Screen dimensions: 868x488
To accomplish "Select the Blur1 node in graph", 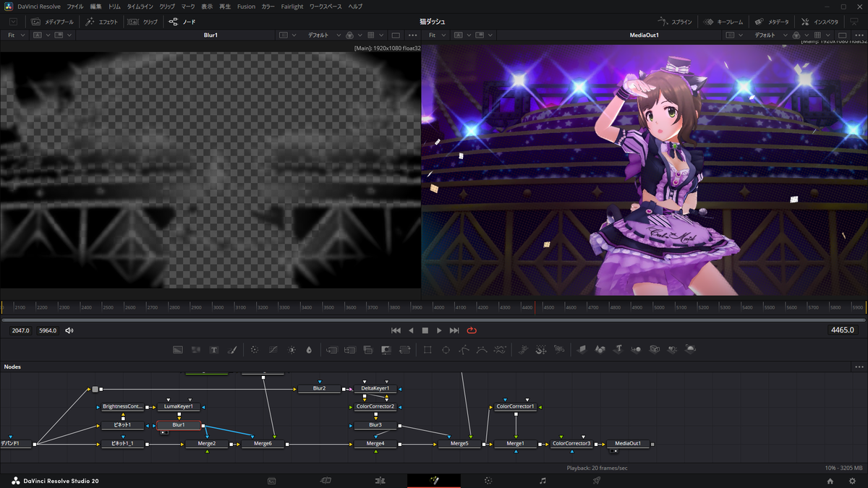I will 179,425.
